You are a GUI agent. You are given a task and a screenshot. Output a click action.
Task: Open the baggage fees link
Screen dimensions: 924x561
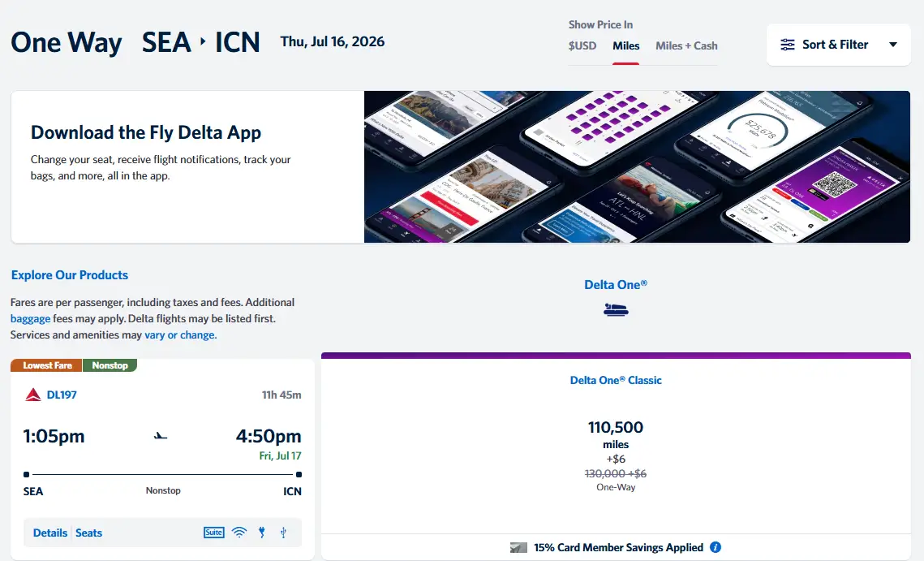point(30,319)
